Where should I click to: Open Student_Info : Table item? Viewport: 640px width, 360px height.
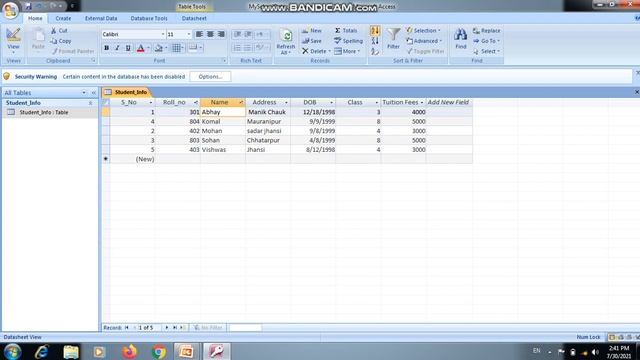pos(44,112)
